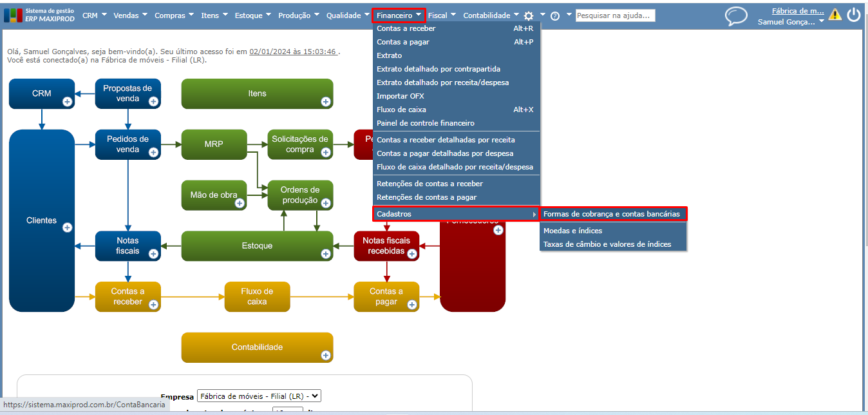Click plus icon on Pedidos de venda
The width and height of the screenshot is (868, 415).
click(153, 152)
